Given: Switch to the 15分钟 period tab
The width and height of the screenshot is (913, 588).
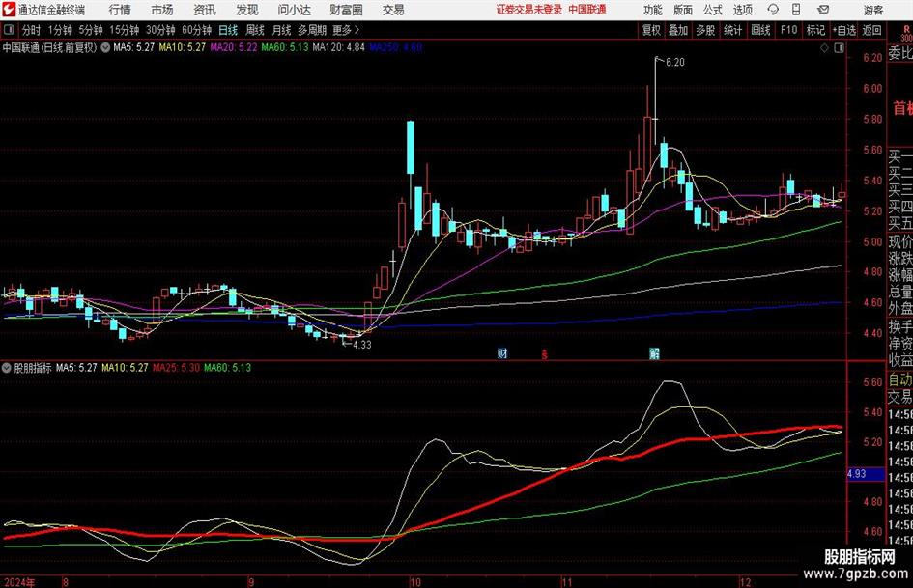Looking at the screenshot, I should coord(125,30).
